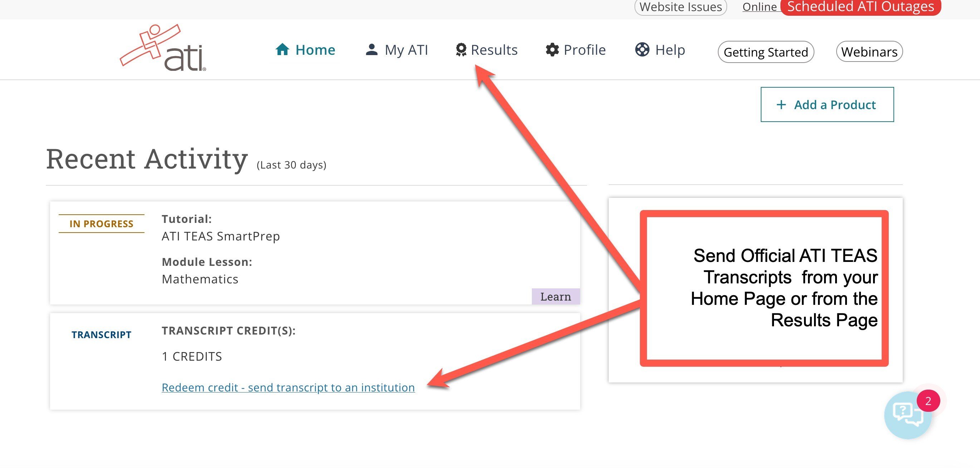Click the Profile gear settings icon
980x468 pixels.
tap(550, 50)
